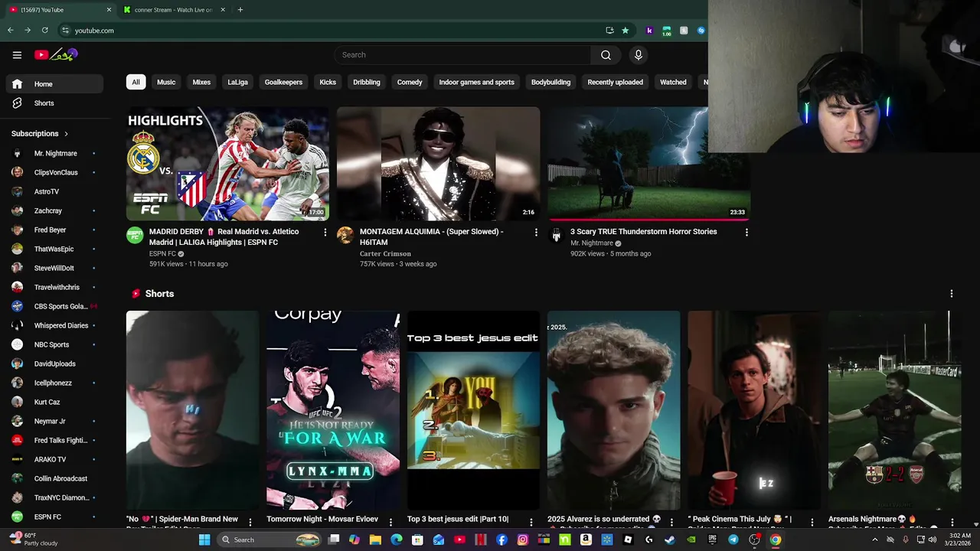980x551 pixels.
Task: Select the Goalkeepers filter chip
Action: 283,82
